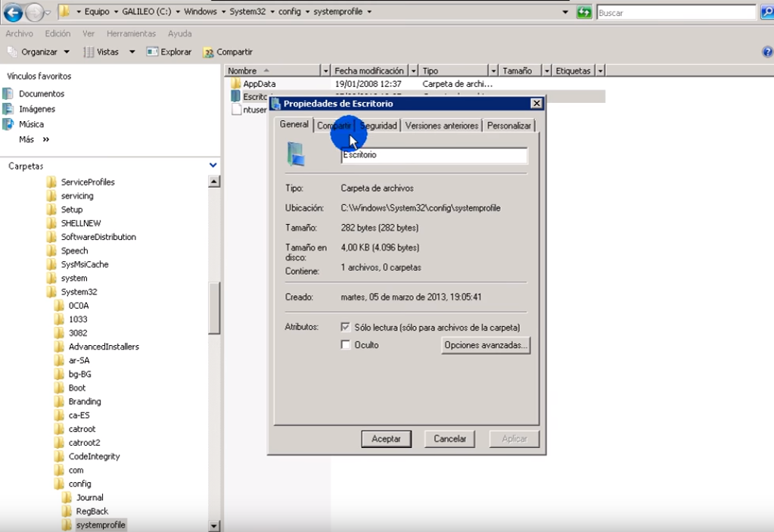Click the Documentos favorite link icon
Screen dimensions: 774x532
8,93
